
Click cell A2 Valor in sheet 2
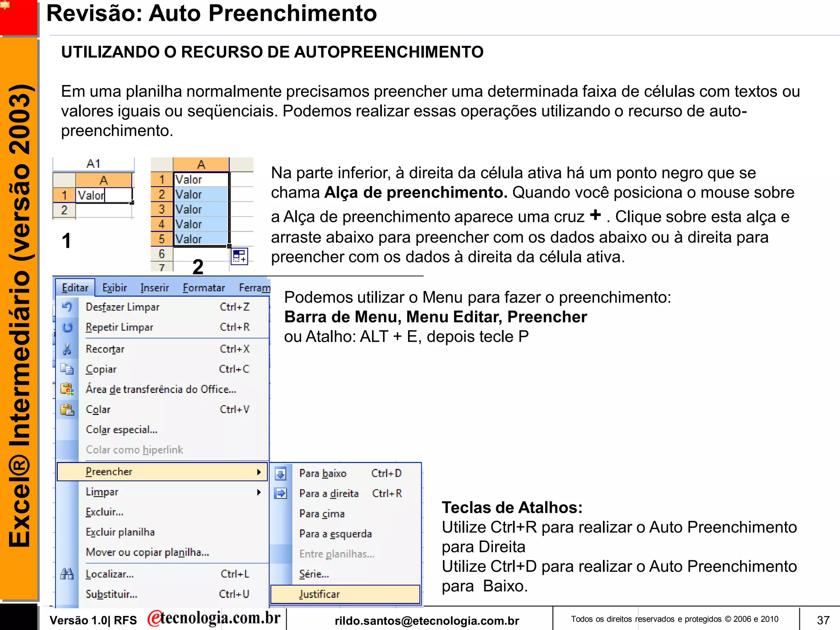[201, 194]
